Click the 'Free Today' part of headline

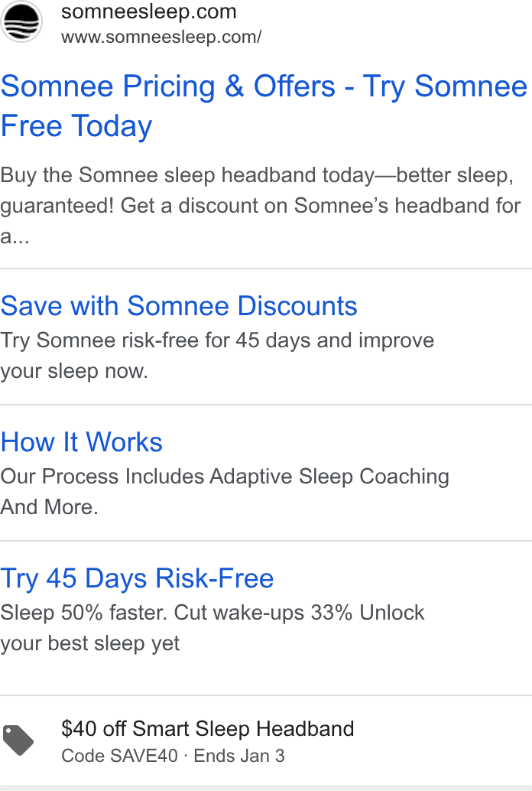(x=76, y=125)
